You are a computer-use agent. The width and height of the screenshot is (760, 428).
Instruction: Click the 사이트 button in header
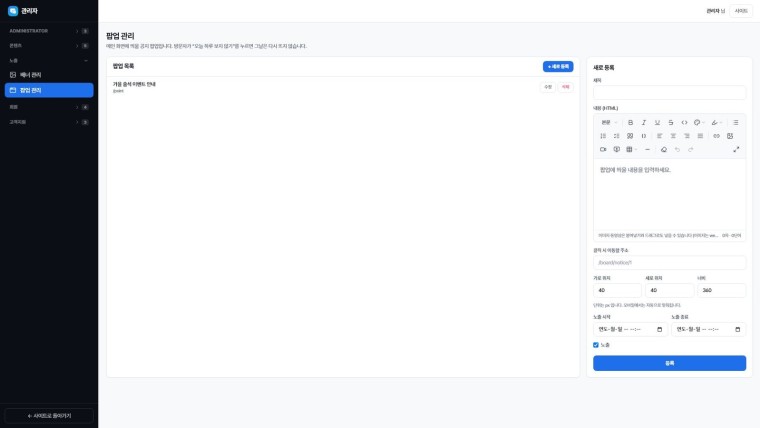(x=741, y=11)
